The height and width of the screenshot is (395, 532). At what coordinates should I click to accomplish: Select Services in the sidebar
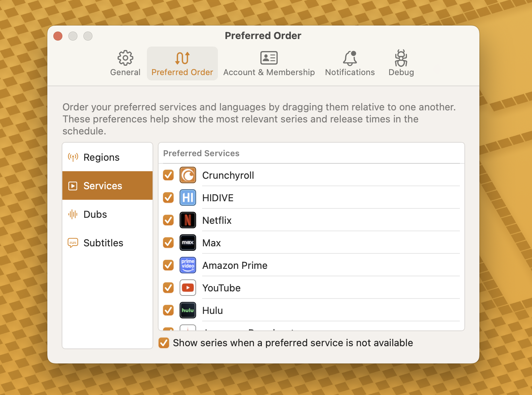pyautogui.click(x=107, y=186)
